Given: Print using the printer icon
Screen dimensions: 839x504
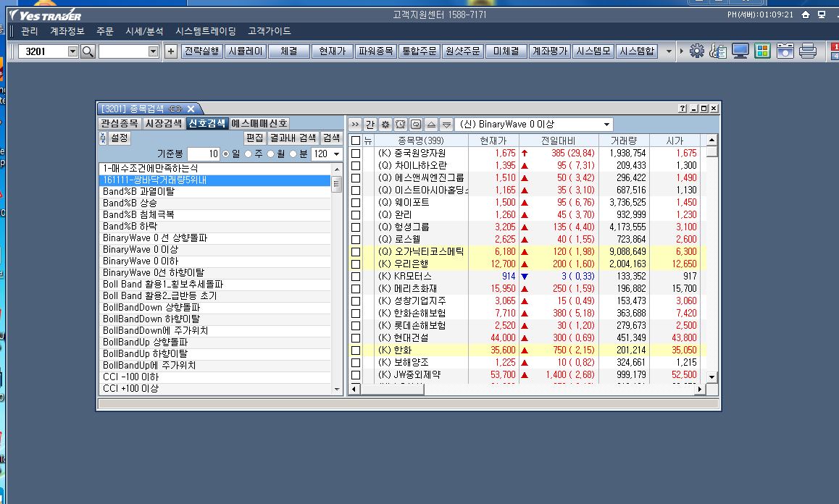Looking at the screenshot, I should point(808,51).
